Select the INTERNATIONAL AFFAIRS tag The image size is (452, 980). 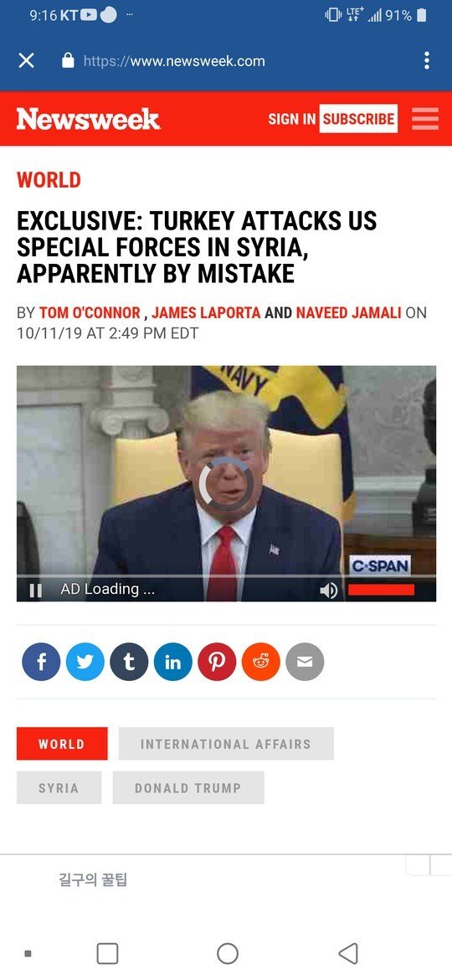tap(226, 744)
